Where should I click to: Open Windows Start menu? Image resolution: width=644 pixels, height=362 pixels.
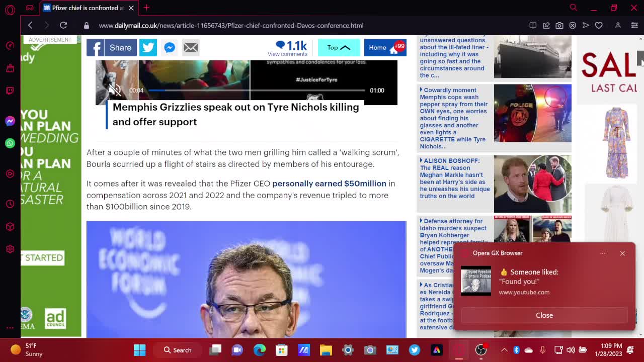point(139,350)
